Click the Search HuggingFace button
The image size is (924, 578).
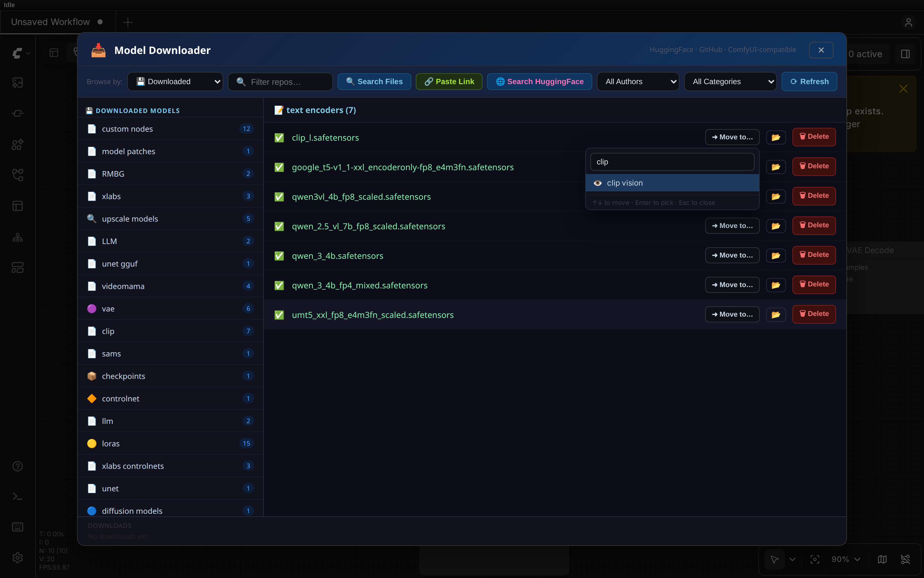(x=540, y=82)
